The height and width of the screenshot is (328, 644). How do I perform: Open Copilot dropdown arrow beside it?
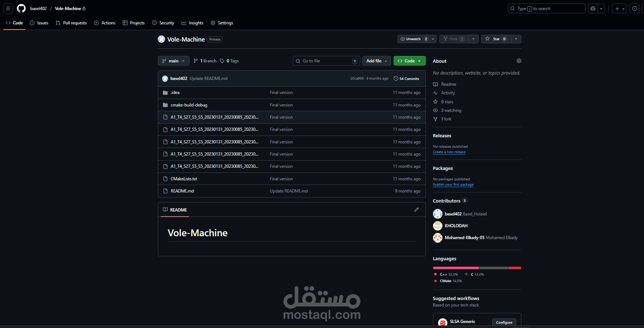[x=601, y=8]
